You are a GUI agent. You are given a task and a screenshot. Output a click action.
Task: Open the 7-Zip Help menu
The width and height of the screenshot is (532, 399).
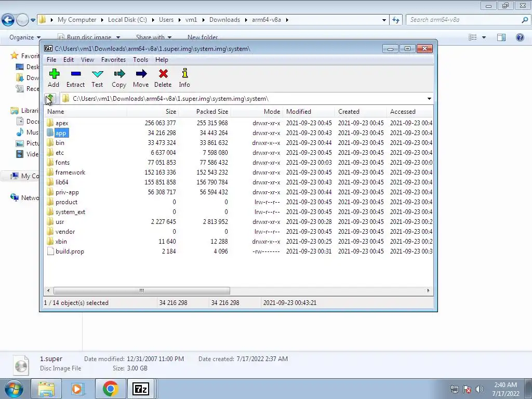click(162, 60)
